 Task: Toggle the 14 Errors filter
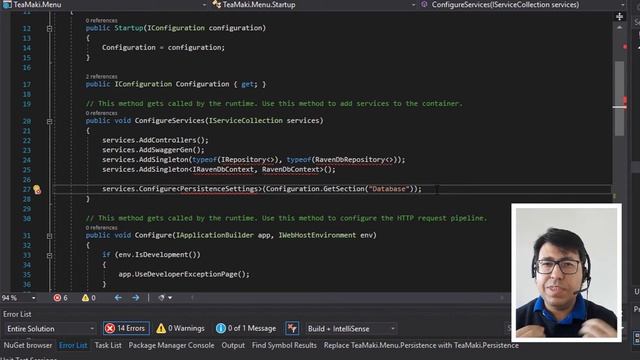click(x=126, y=328)
